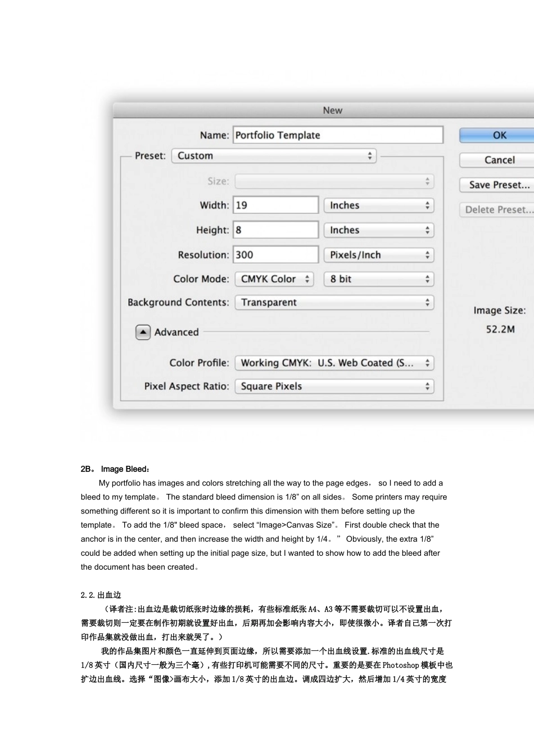This screenshot has height=756, width=534.
Task: Open the Preset dropdown showing Custom
Action: coord(274,156)
